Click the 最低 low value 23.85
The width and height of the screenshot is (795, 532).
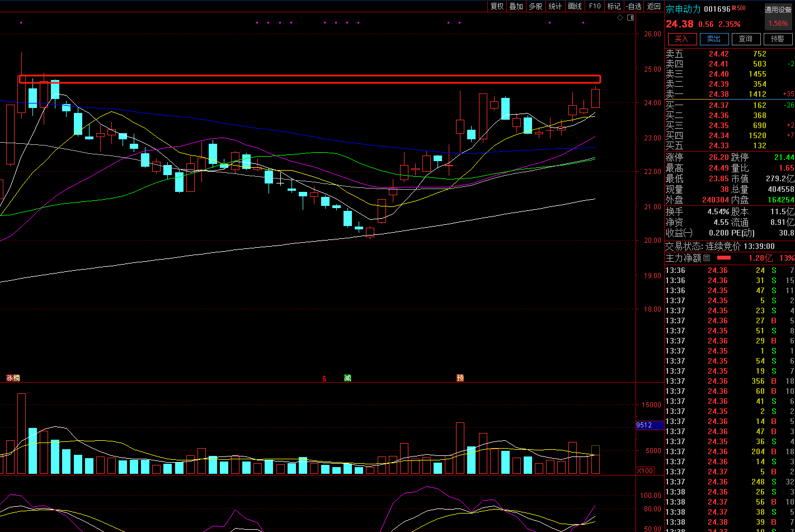click(x=718, y=178)
